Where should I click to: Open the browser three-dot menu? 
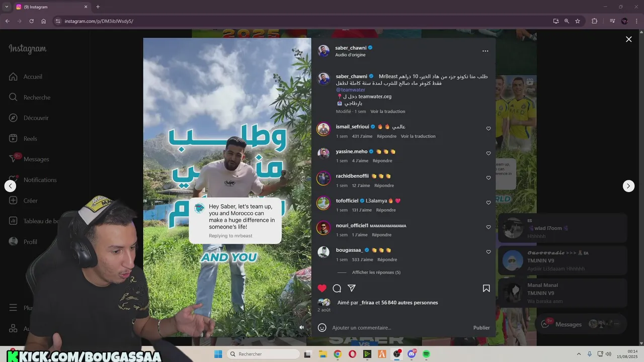(x=636, y=21)
